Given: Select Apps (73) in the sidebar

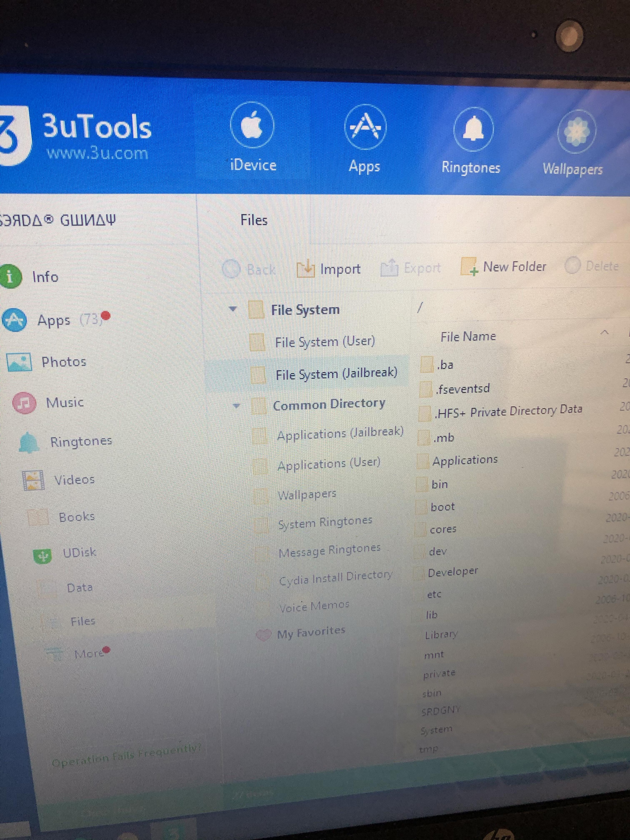Looking at the screenshot, I should point(56,320).
